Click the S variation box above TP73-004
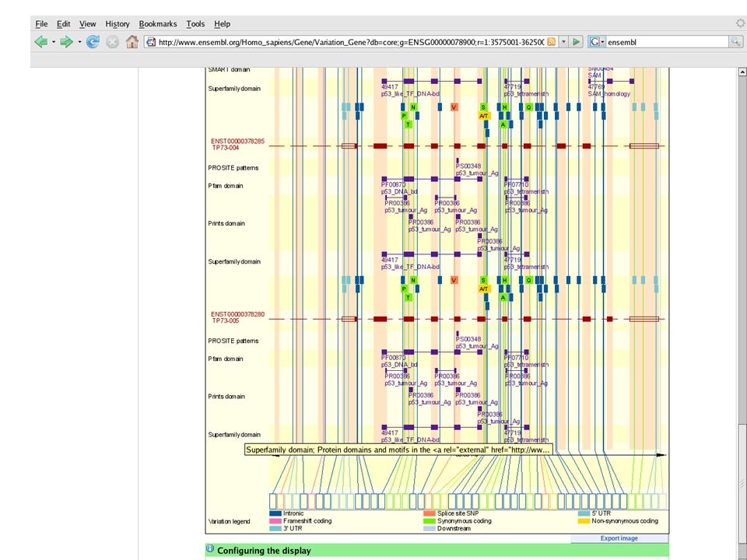This screenshot has width=747, height=560. [x=483, y=107]
